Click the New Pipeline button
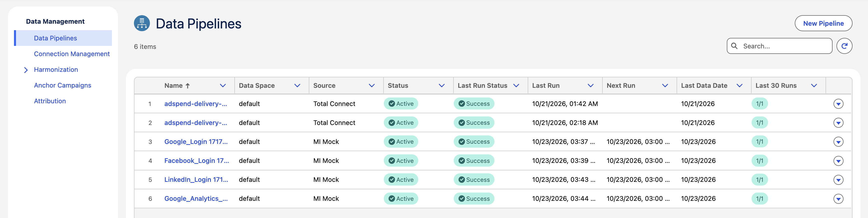Viewport: 868px width, 218px height. pos(823,23)
